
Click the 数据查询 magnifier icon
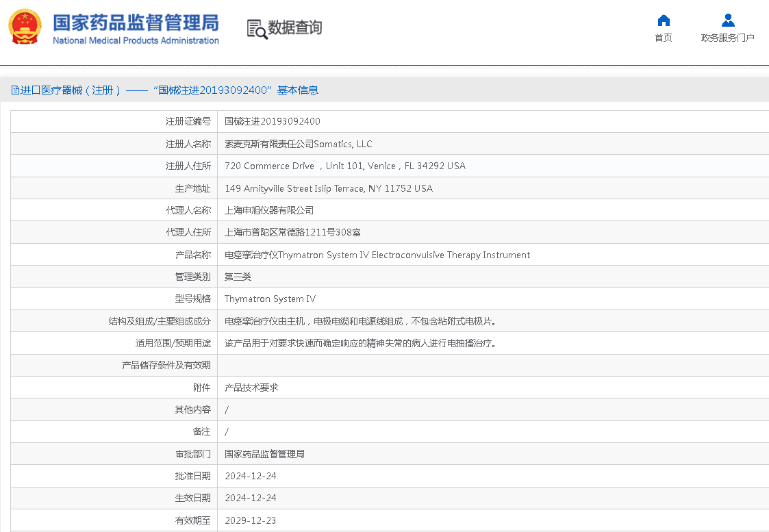tap(257, 29)
